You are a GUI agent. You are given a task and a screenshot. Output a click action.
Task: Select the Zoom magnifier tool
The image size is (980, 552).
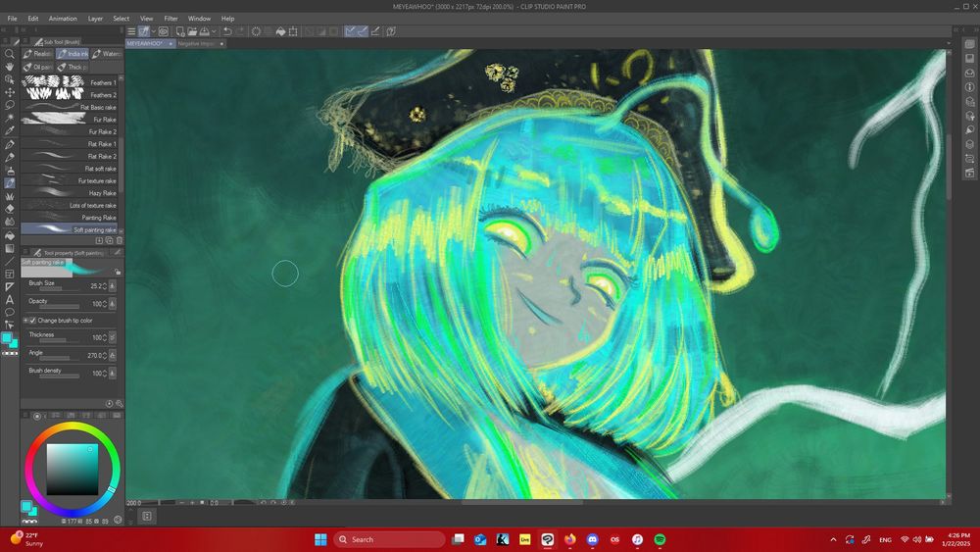[10, 54]
